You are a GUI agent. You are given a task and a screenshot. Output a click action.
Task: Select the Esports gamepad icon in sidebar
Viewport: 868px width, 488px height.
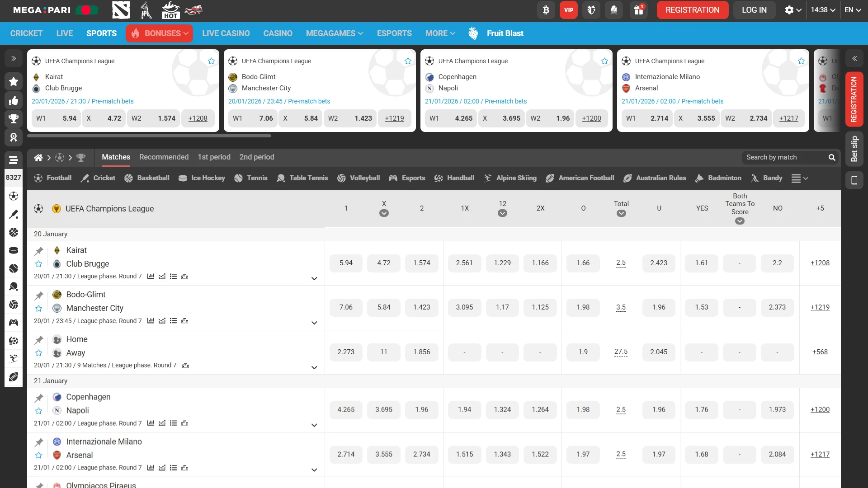tap(14, 323)
